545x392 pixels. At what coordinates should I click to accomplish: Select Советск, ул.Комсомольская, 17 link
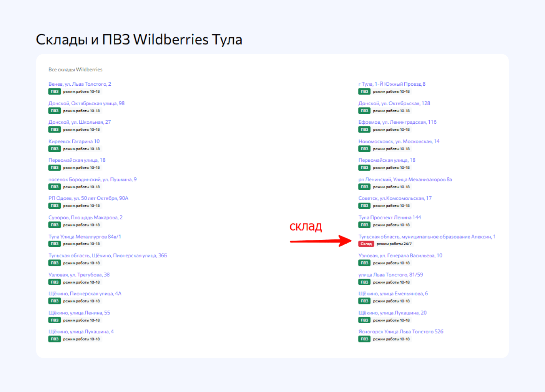point(395,198)
